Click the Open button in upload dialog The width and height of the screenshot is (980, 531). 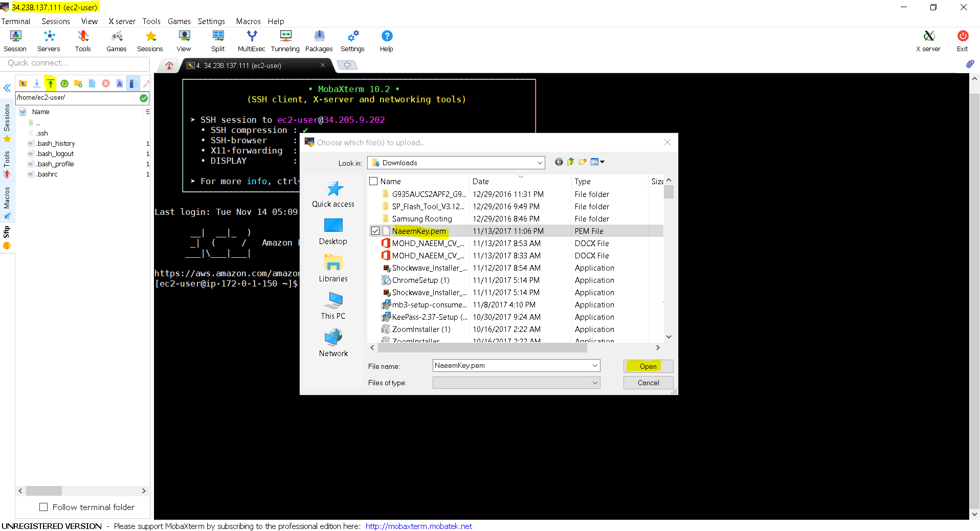click(x=648, y=366)
